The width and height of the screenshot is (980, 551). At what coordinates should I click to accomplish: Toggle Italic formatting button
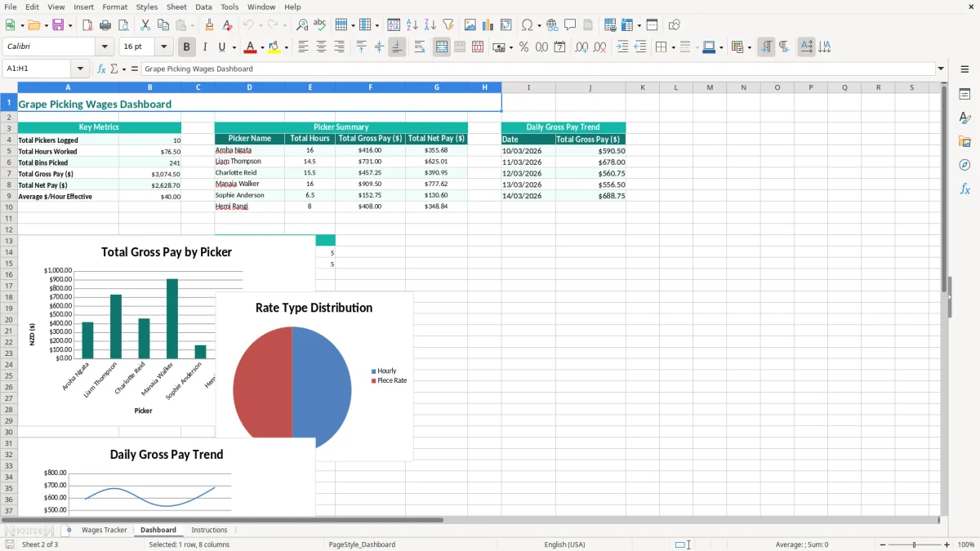point(204,47)
